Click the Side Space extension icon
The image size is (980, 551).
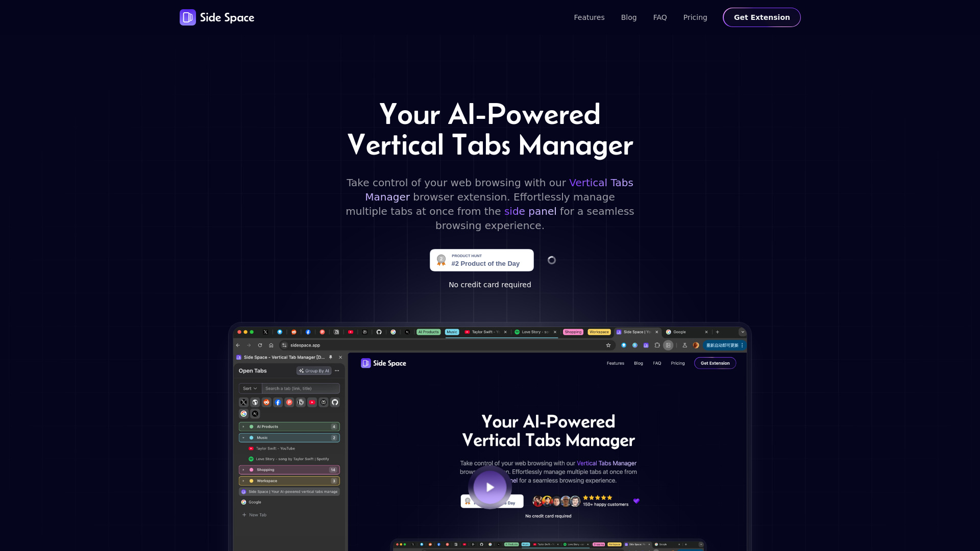[x=646, y=345]
